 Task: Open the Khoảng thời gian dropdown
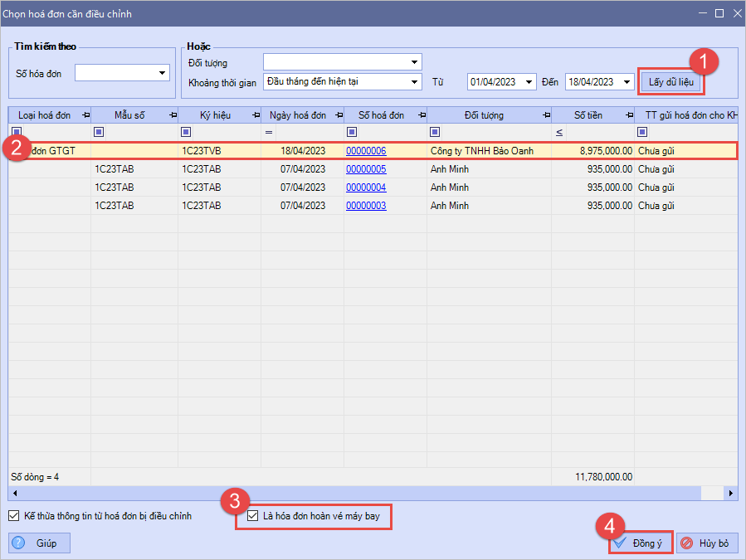coord(414,81)
